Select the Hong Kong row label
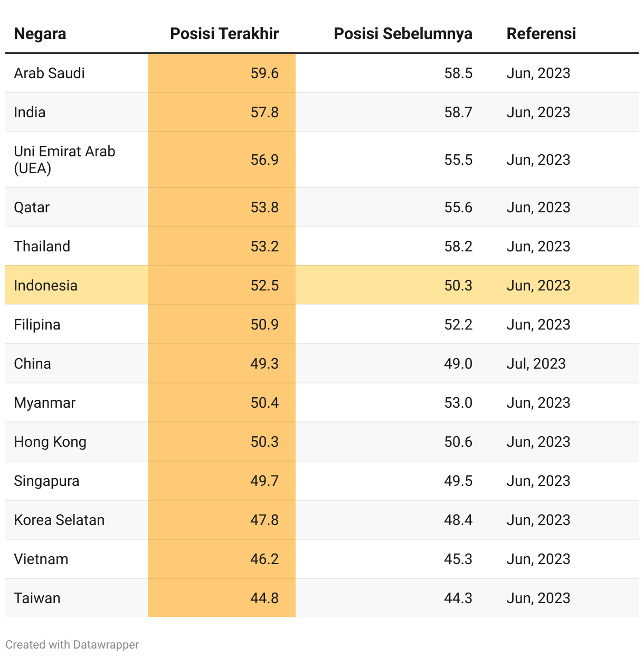This screenshot has height=657, width=644. (x=50, y=442)
